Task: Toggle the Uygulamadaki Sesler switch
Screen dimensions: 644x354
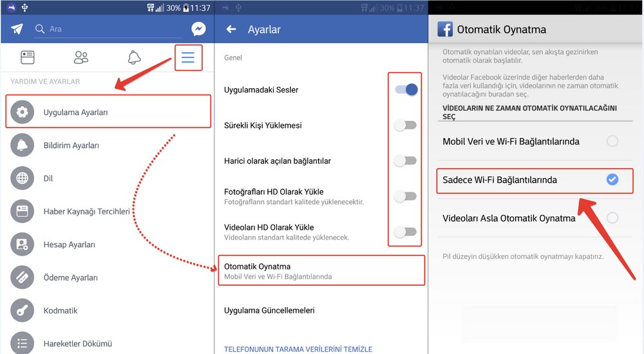Action: 406,90
